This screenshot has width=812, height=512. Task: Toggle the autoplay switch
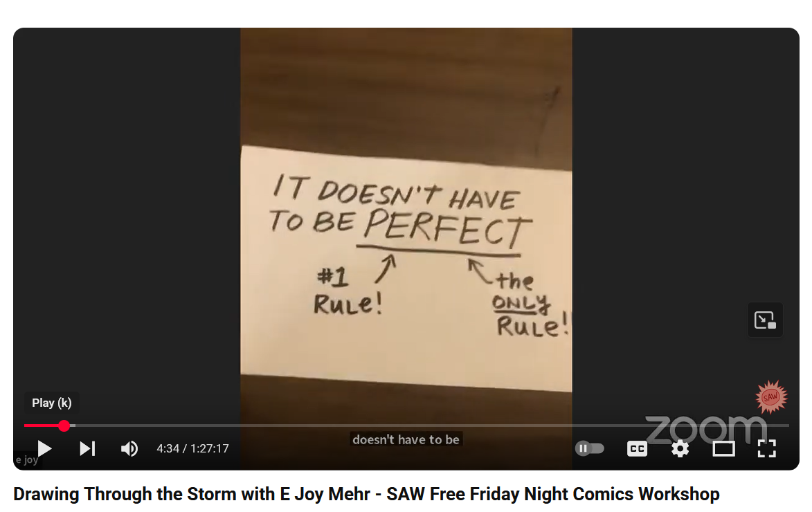[x=589, y=448]
